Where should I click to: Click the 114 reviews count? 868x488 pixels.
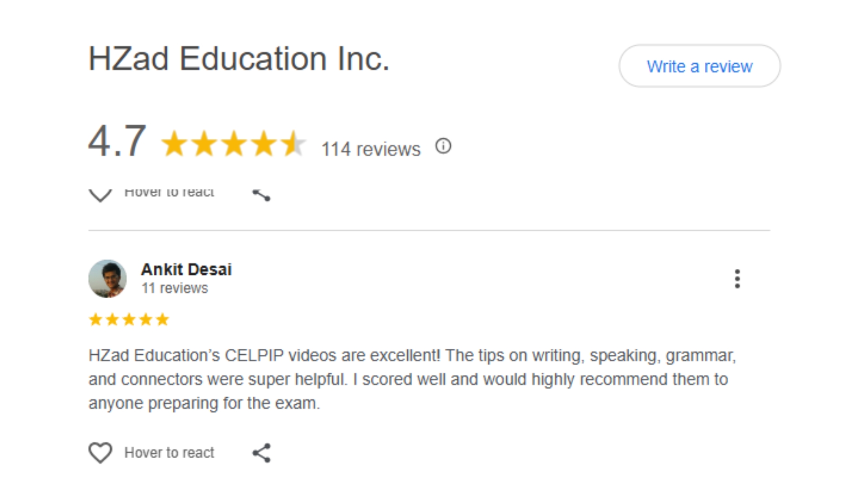click(x=371, y=149)
